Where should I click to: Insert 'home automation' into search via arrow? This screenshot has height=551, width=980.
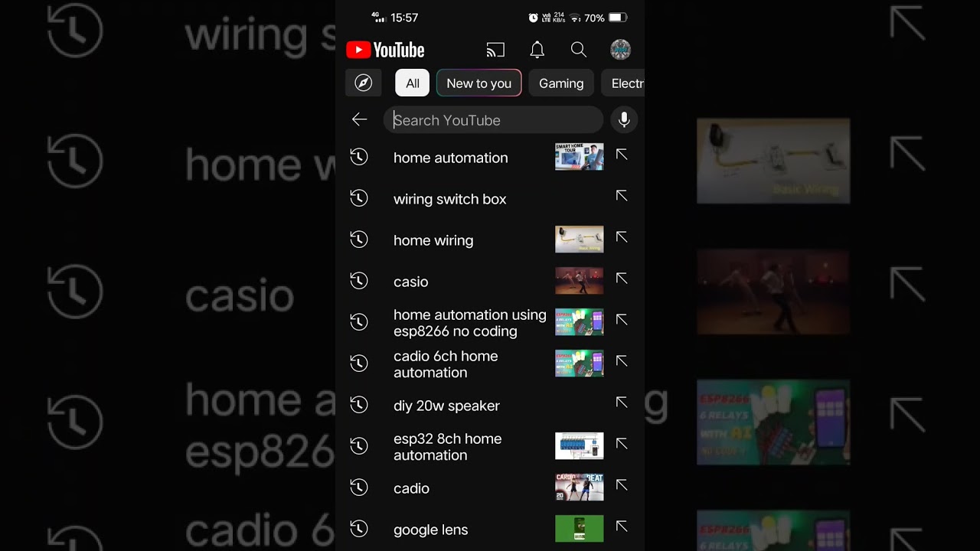click(622, 155)
